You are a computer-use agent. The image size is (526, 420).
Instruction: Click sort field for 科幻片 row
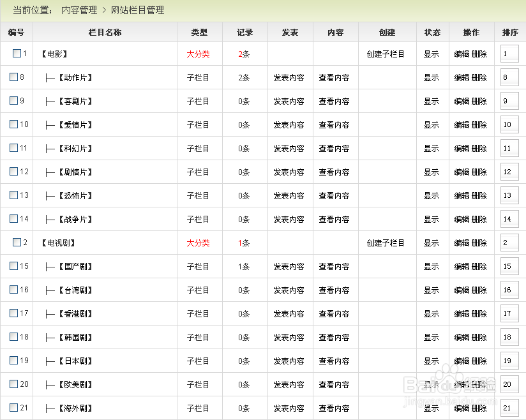(x=509, y=148)
